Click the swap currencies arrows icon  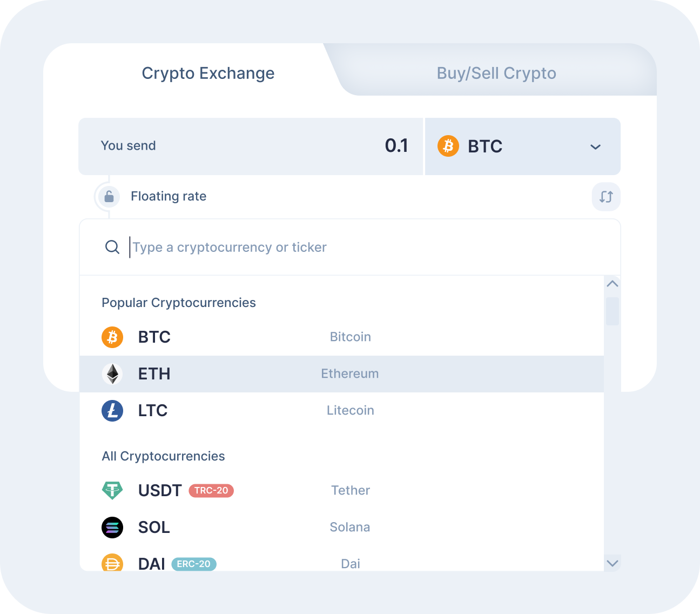(x=605, y=197)
